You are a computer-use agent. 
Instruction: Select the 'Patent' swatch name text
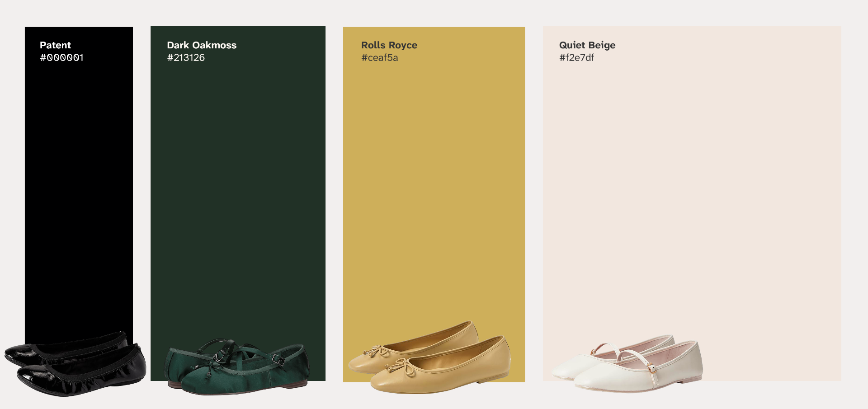pyautogui.click(x=55, y=45)
